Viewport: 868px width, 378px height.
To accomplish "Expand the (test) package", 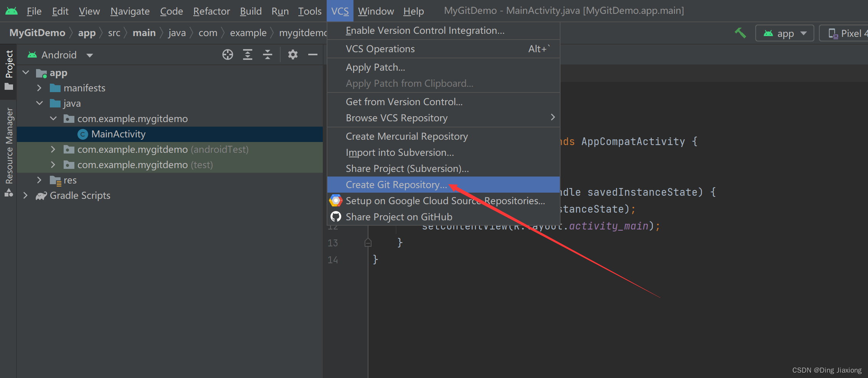I will click(x=53, y=165).
